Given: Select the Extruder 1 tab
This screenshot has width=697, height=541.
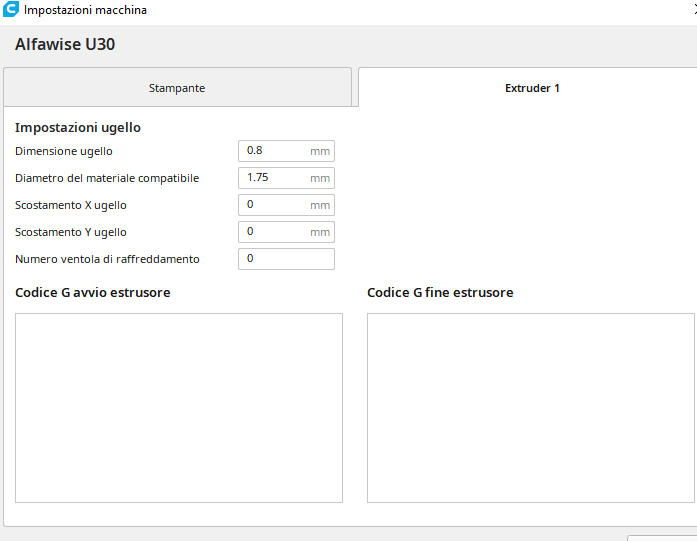Looking at the screenshot, I should click(532, 88).
